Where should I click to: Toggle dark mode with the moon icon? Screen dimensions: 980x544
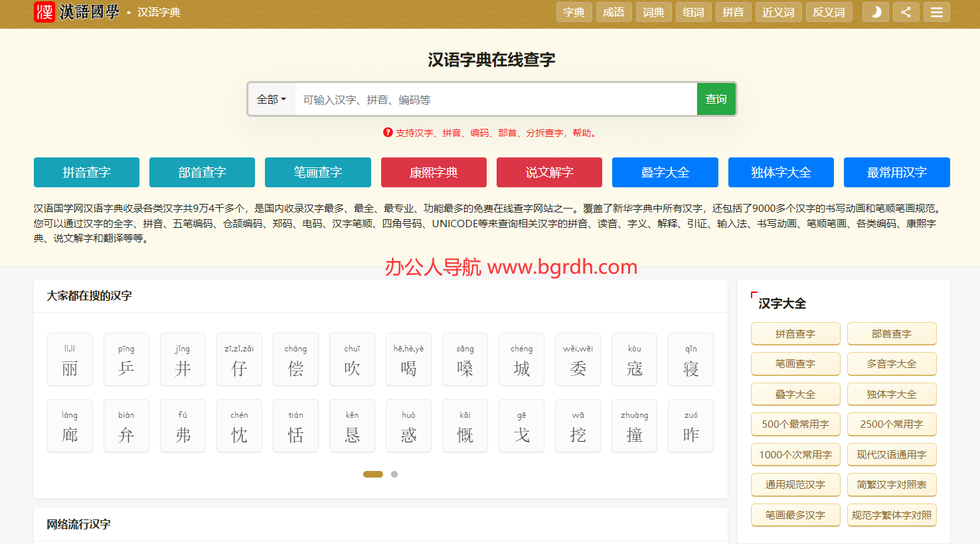pyautogui.click(x=875, y=12)
